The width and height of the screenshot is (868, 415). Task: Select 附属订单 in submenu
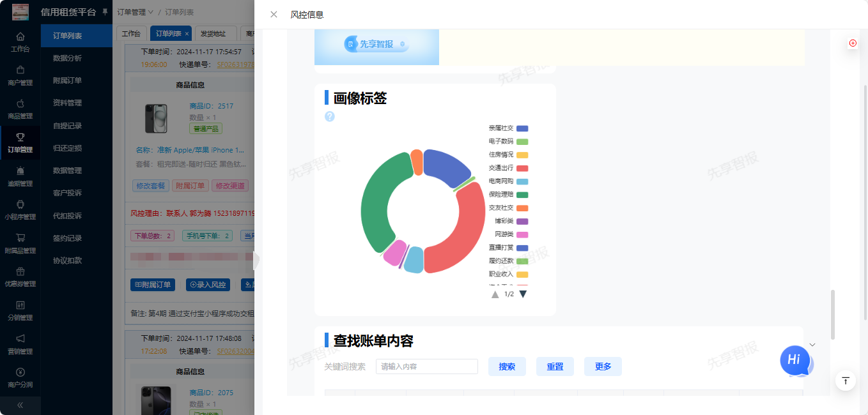point(67,80)
